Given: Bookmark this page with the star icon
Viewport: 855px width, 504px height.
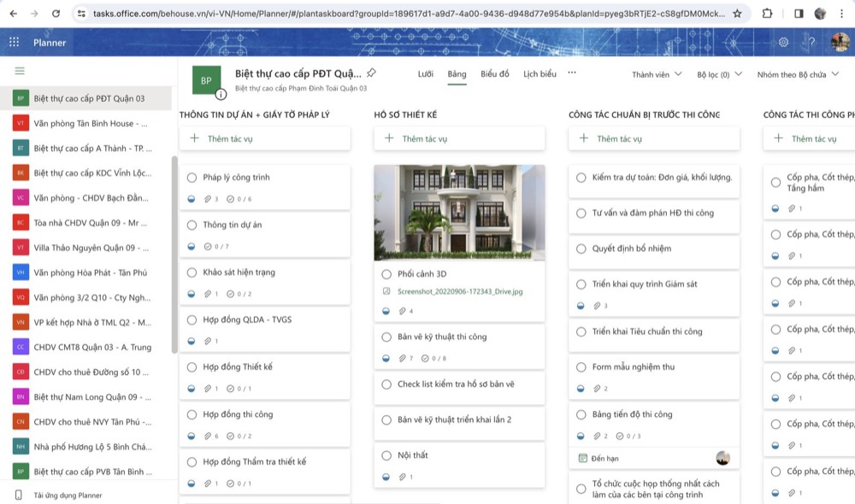Looking at the screenshot, I should point(737,14).
